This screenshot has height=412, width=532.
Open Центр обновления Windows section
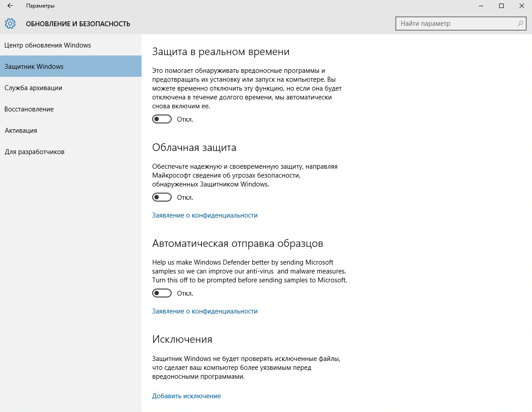point(47,45)
